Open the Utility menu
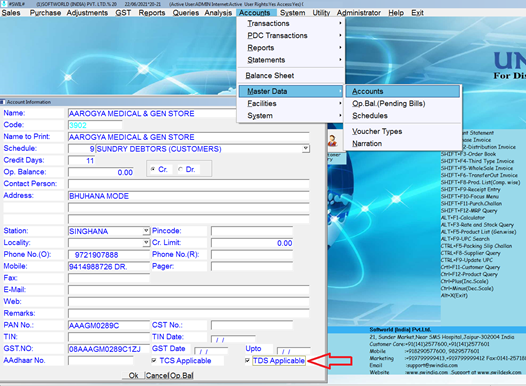 coord(321,13)
